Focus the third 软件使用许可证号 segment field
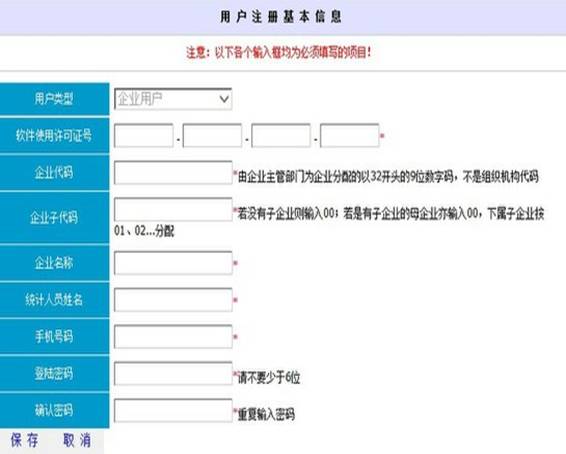The image size is (566, 454). coord(281,135)
